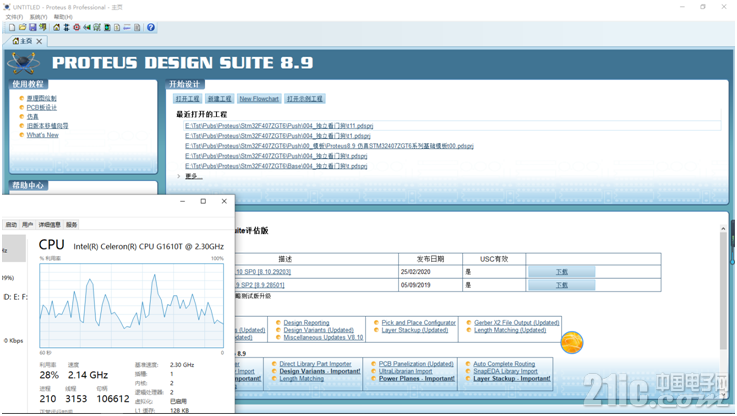Open the Source Code toolbar icon
This screenshot has height=416, width=737.
[127, 27]
